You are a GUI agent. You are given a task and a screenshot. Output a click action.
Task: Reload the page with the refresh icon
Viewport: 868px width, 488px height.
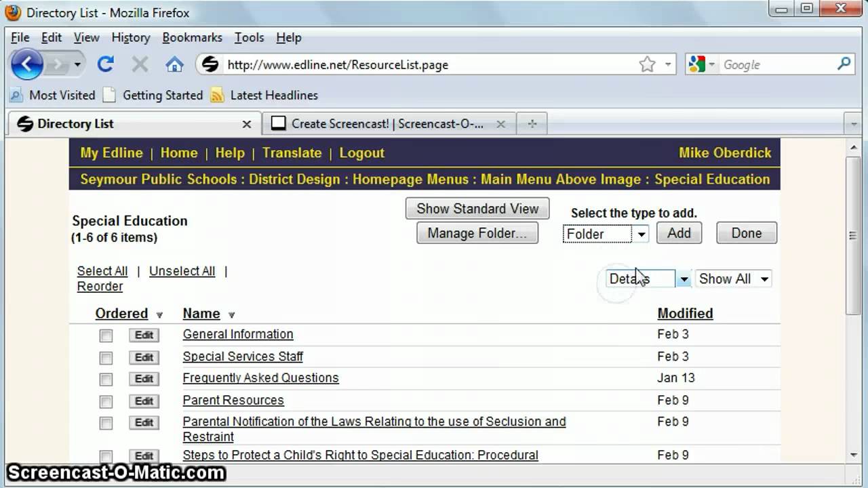click(x=105, y=64)
